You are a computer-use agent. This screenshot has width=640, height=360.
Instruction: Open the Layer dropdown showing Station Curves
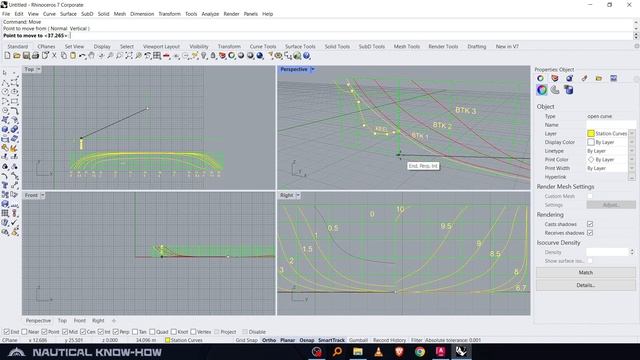(x=631, y=133)
